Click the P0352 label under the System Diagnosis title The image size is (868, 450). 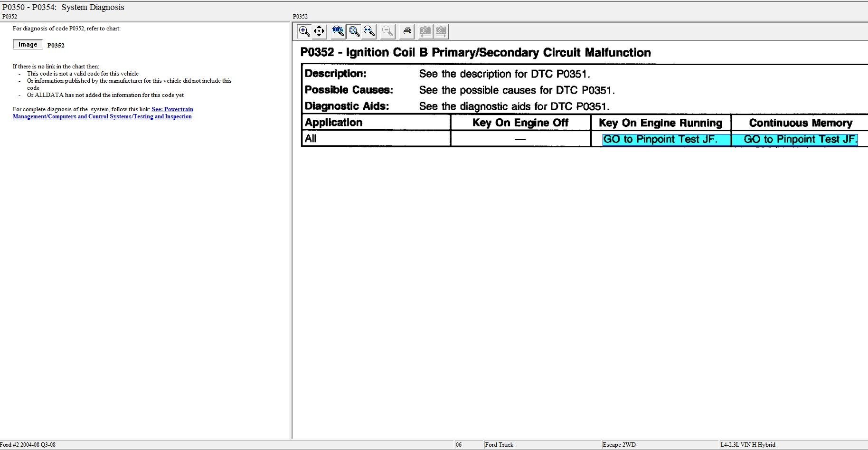tap(9, 17)
